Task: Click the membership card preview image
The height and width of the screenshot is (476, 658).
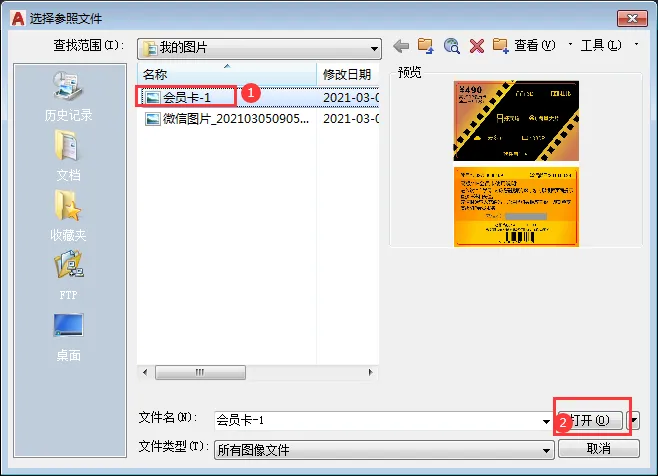Action: [x=516, y=164]
